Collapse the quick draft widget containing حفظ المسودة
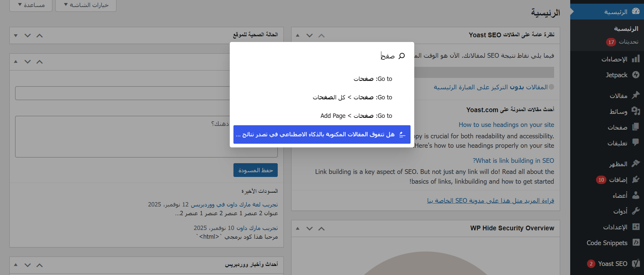 point(16,61)
